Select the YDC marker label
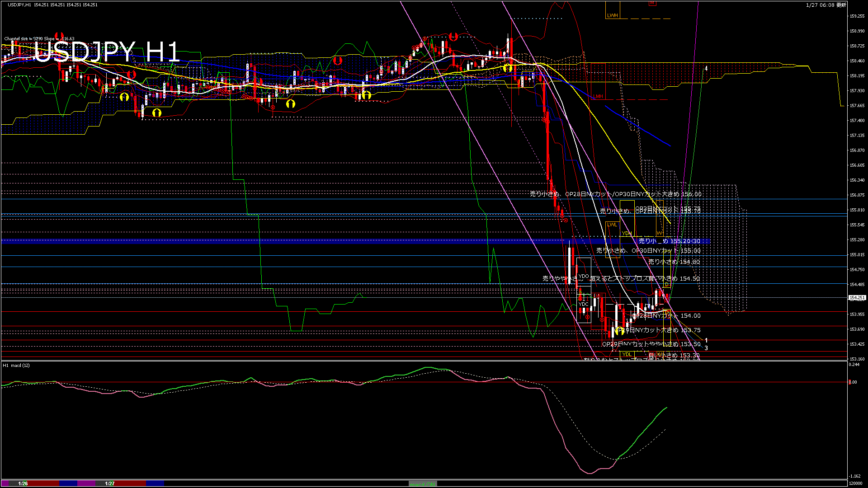Viewport: 868px width, 488px height. [584, 304]
